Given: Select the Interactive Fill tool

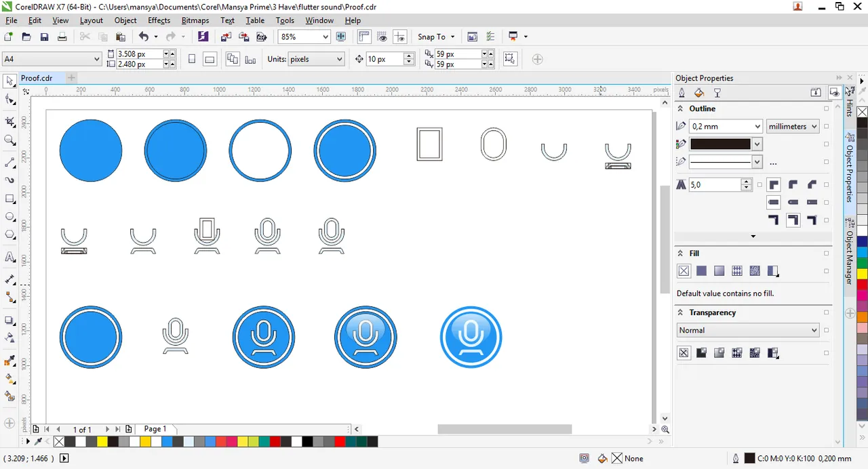Looking at the screenshot, I should coord(9,378).
